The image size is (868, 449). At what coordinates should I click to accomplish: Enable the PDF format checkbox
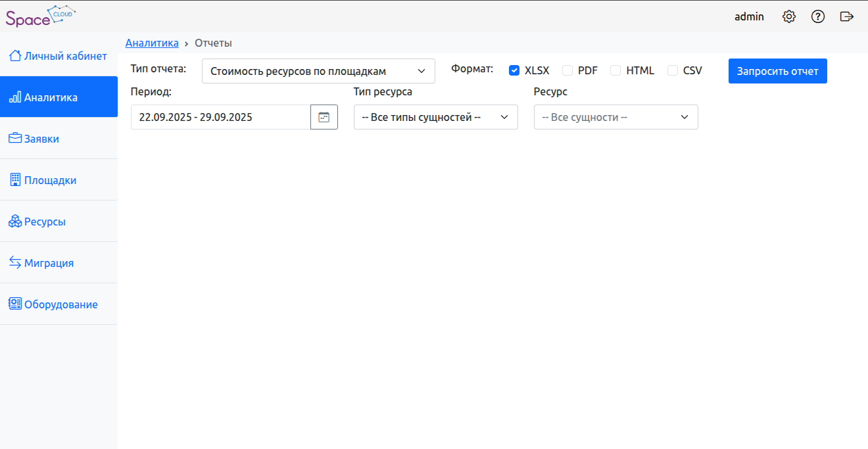(567, 71)
